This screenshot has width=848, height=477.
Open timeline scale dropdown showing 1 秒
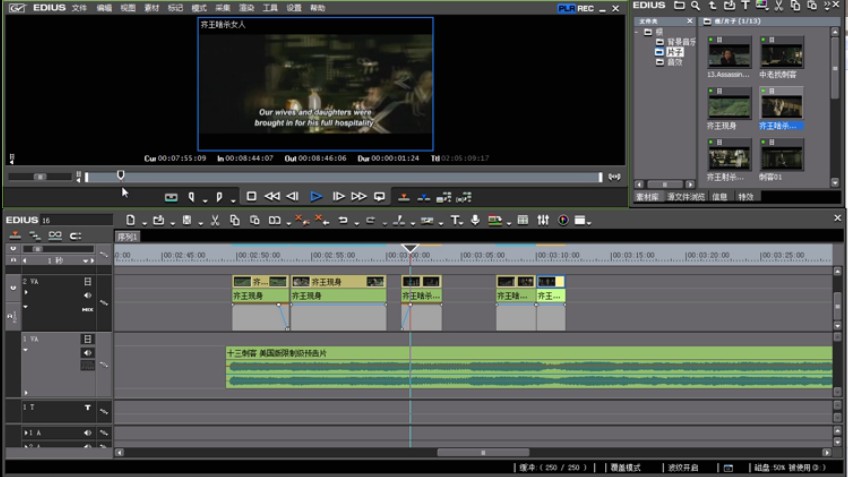tap(85, 261)
